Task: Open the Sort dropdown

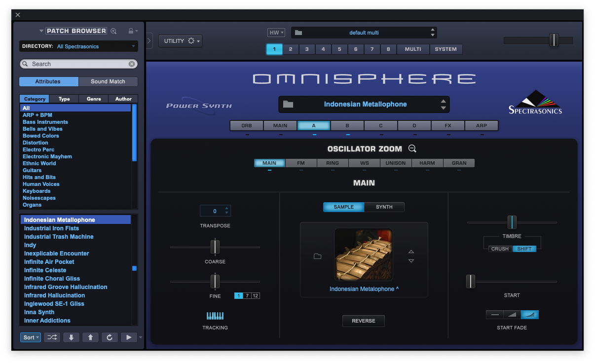Action: click(31, 337)
